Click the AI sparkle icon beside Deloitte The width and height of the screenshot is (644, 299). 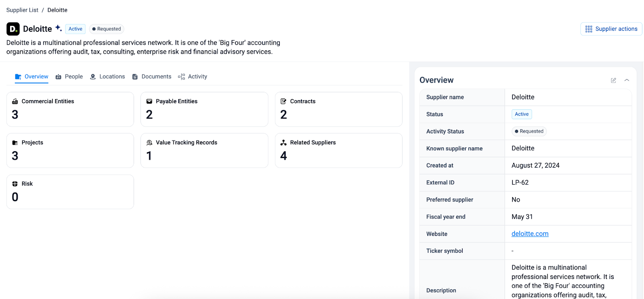point(58,28)
